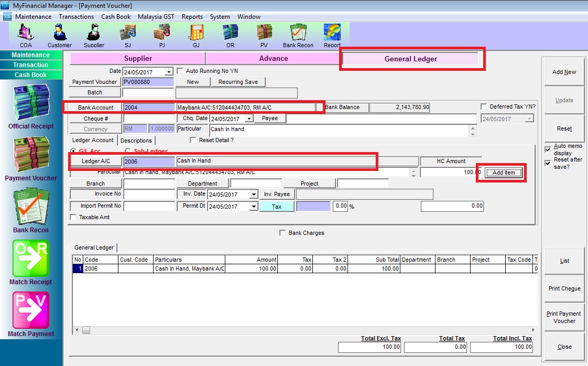Expand the Permit Dt date dropdown
This screenshot has height=366, width=588.
[254, 207]
